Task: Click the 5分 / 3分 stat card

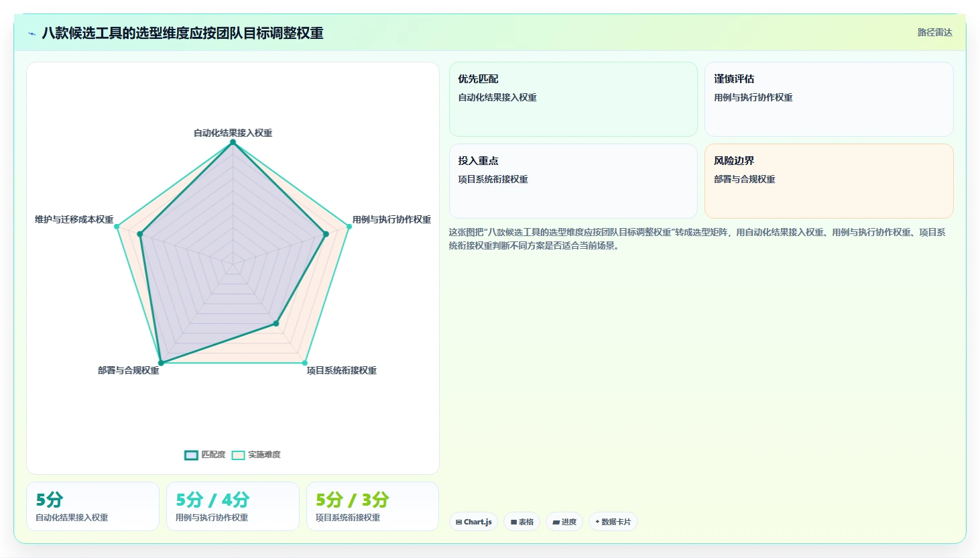Action: (x=373, y=506)
